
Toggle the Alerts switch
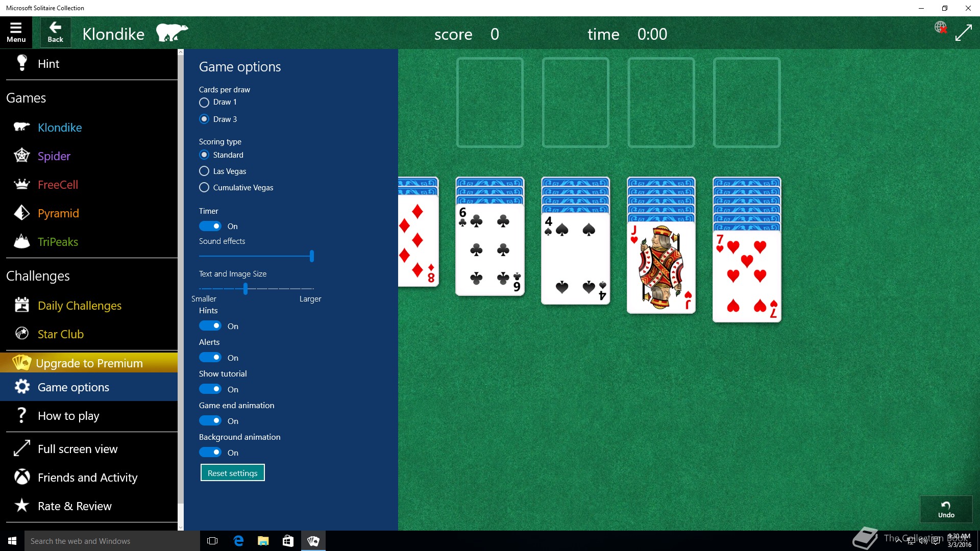coord(210,357)
